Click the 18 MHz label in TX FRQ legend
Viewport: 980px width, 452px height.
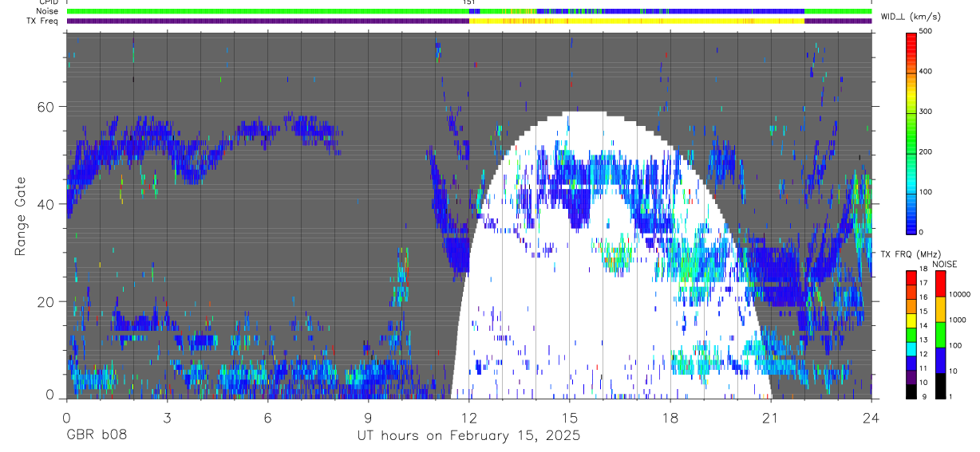pyautogui.click(x=924, y=269)
